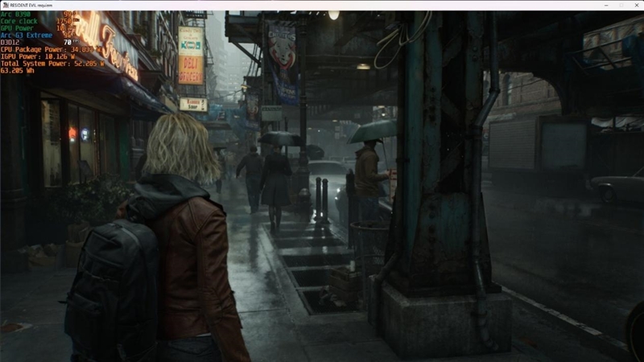The height and width of the screenshot is (362, 644).
Task: Close the Resident Evil game window
Action: point(637,6)
